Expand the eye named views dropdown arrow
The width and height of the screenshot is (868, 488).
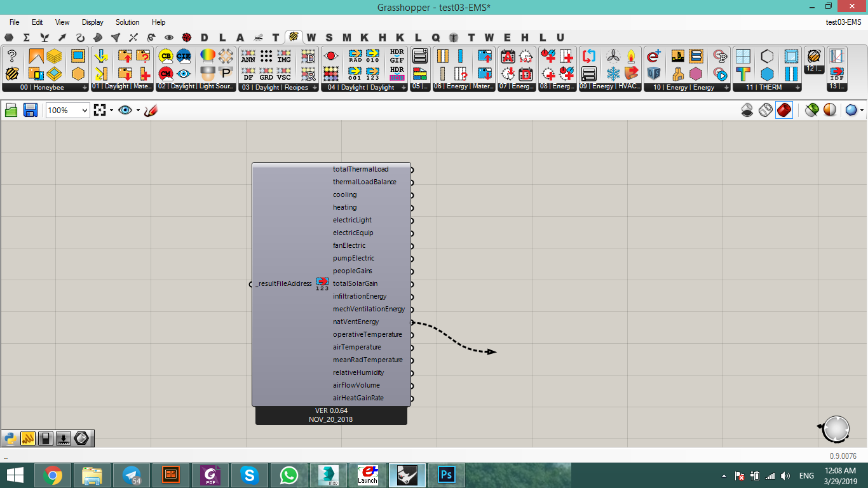138,111
